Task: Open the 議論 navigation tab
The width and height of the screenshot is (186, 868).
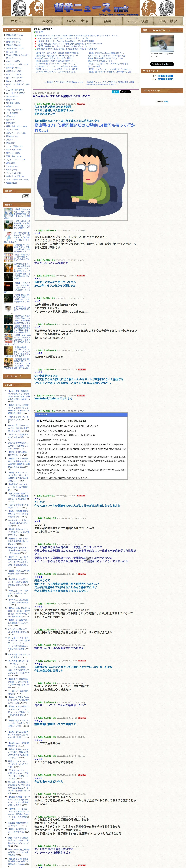Action: click(x=107, y=21)
